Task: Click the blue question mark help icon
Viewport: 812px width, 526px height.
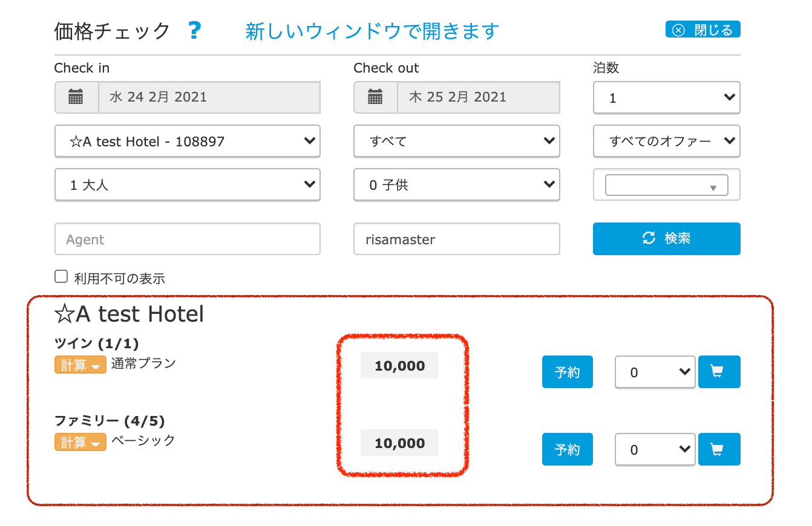Action: [x=194, y=30]
